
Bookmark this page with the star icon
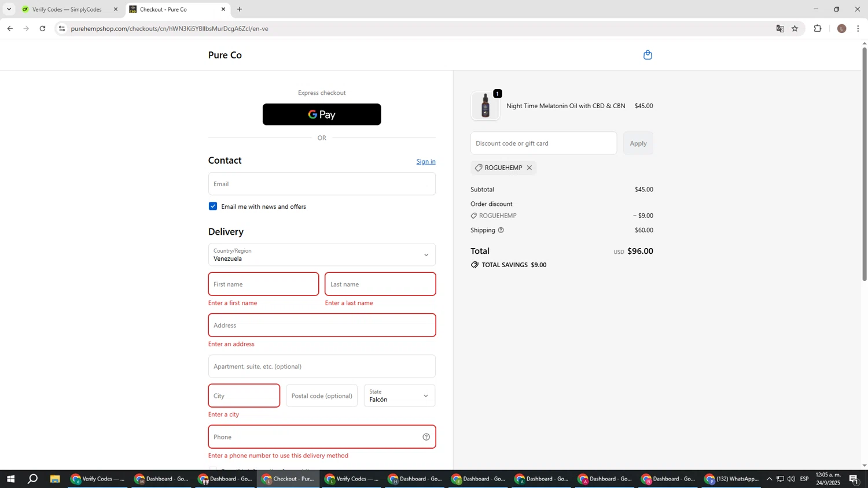(795, 28)
